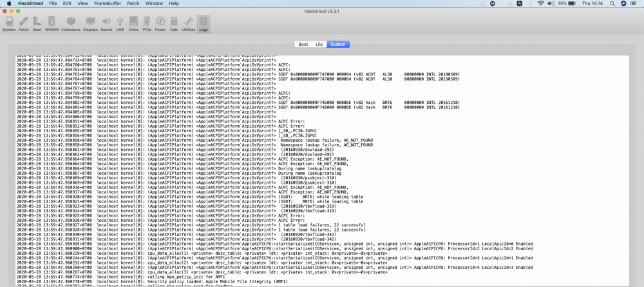Image resolution: width=644 pixels, height=287 pixels.
Task: Click the battery 95% indicator
Action: pos(567,3)
